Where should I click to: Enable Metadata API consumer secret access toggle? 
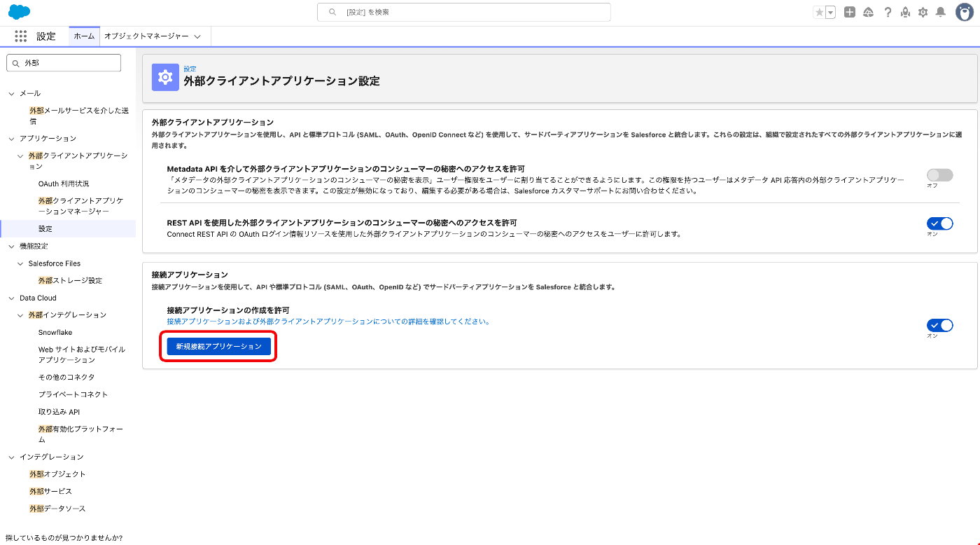pyautogui.click(x=939, y=175)
